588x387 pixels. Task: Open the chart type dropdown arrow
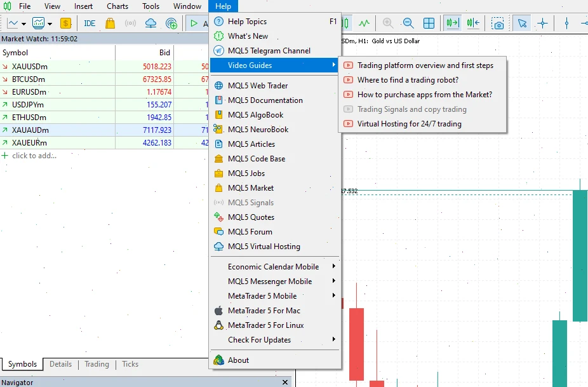[23, 23]
